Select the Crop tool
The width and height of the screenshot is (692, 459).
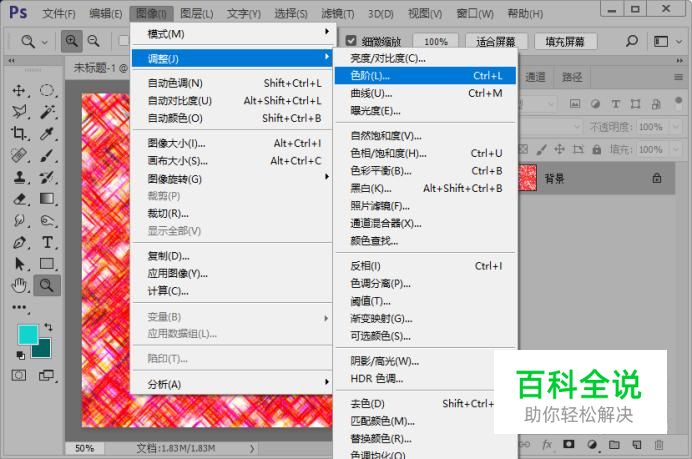[x=19, y=133]
